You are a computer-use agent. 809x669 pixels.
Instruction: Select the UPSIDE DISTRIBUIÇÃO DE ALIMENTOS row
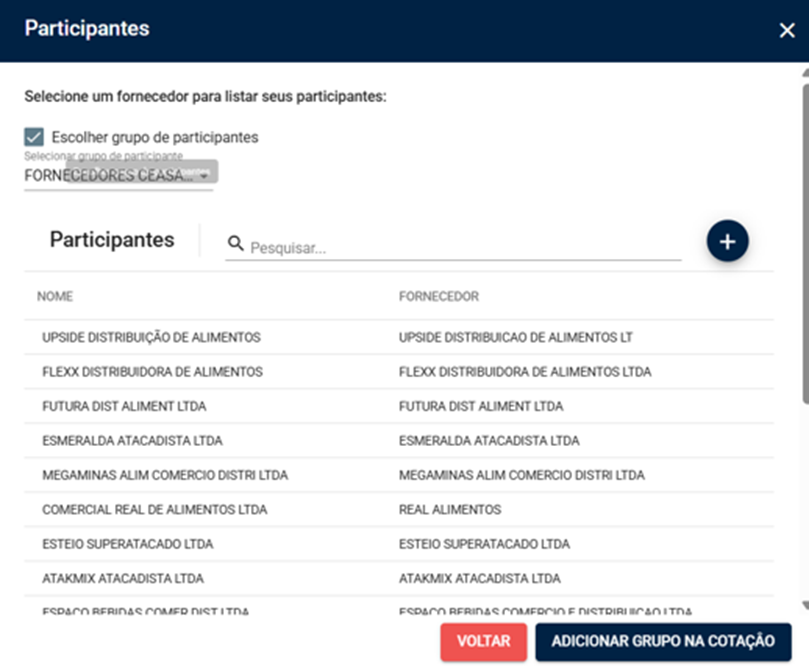pyautogui.click(x=398, y=337)
